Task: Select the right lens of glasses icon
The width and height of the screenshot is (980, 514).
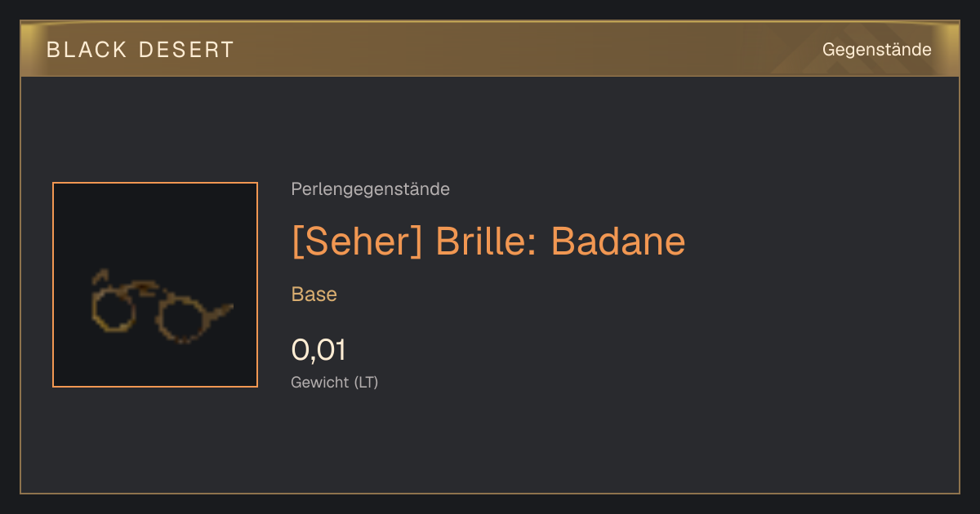Action: (x=182, y=318)
